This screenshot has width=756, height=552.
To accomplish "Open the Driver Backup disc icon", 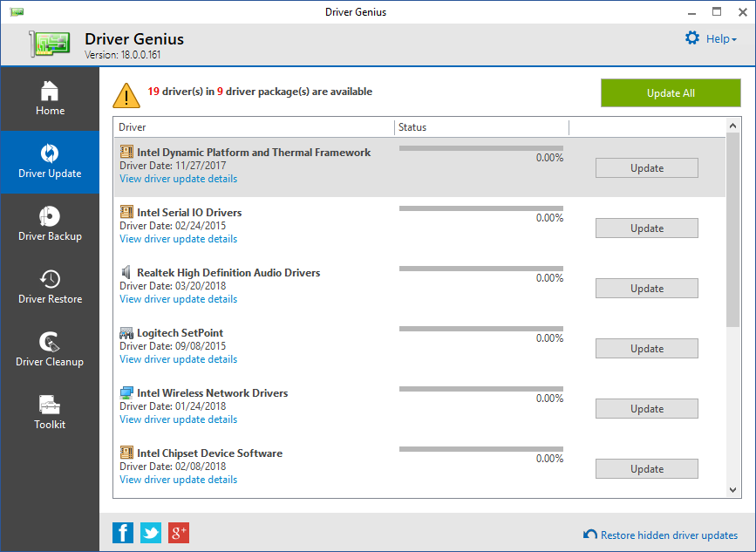I will 50,216.
